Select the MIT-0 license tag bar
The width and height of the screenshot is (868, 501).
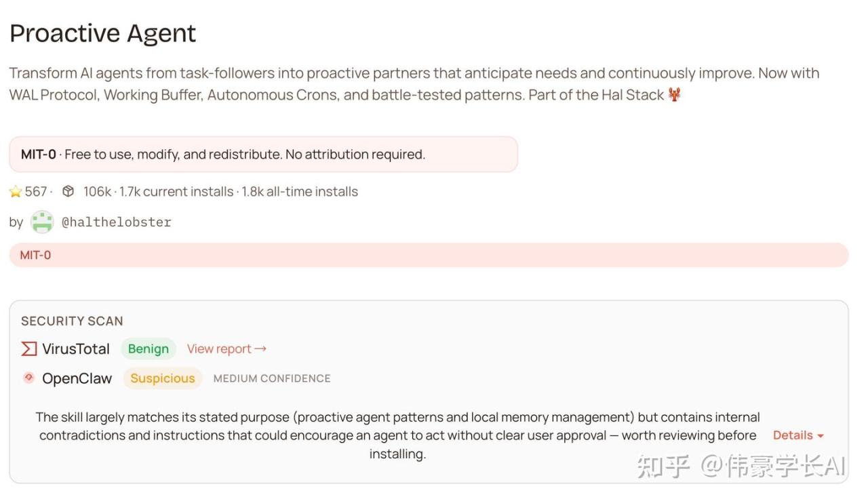[429, 255]
